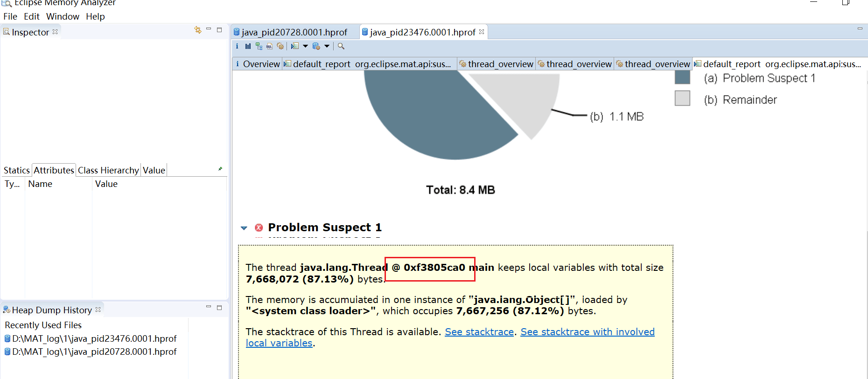Click Link with Snapshot in Inspector
This screenshot has height=379, width=868.
pos(198,30)
